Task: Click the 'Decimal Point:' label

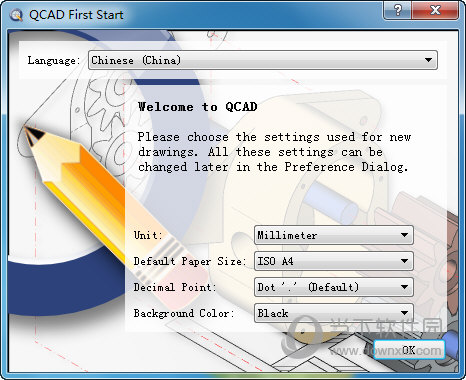Action: pyautogui.click(x=175, y=287)
